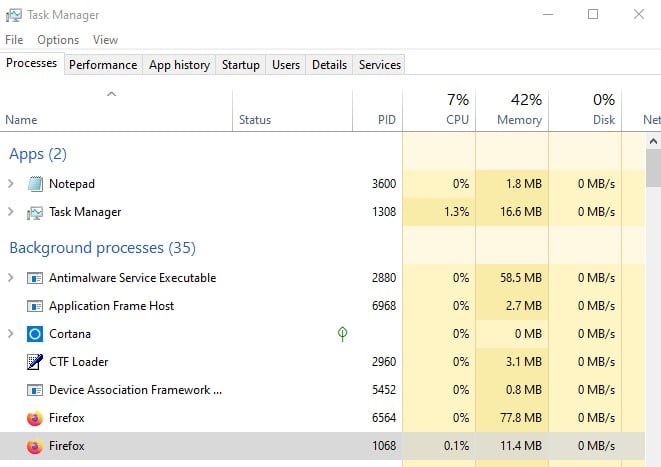Switch to the Performance tab
Screen dimensions: 661x467
103,65
